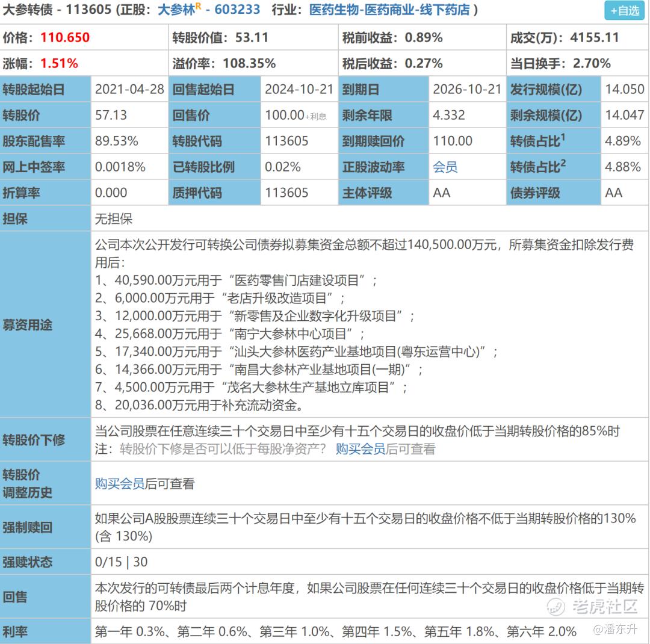The width and height of the screenshot is (650, 644).
Task: Click 购买会员 link in 转股价下修 row
Action: (x=361, y=448)
